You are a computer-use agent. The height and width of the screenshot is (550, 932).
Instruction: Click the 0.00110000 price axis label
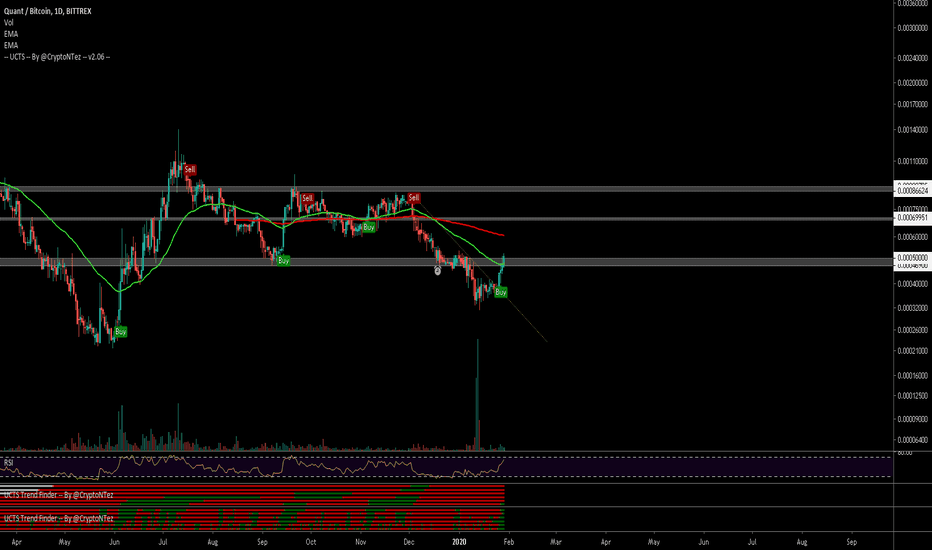[912, 161]
